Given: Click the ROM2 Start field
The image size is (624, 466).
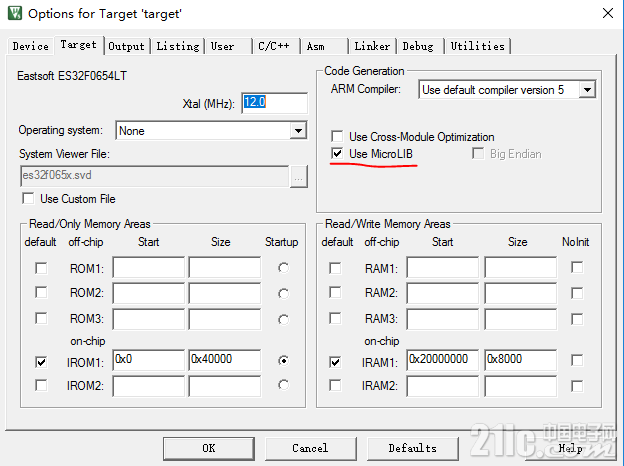Looking at the screenshot, I should (x=148, y=293).
